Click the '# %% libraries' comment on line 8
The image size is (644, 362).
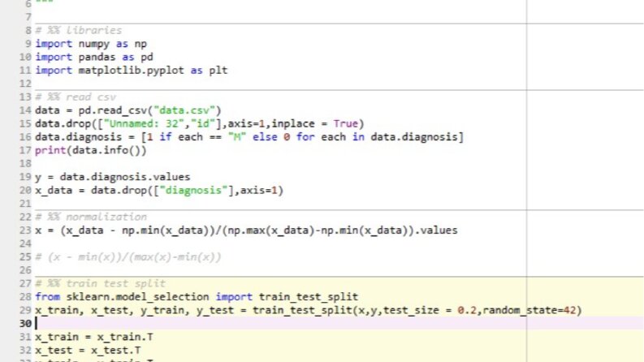point(79,30)
